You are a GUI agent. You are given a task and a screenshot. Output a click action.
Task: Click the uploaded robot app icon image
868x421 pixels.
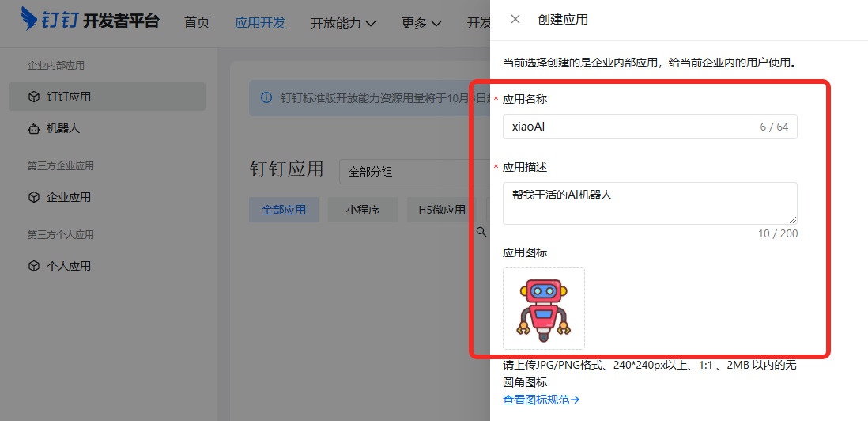tap(544, 309)
